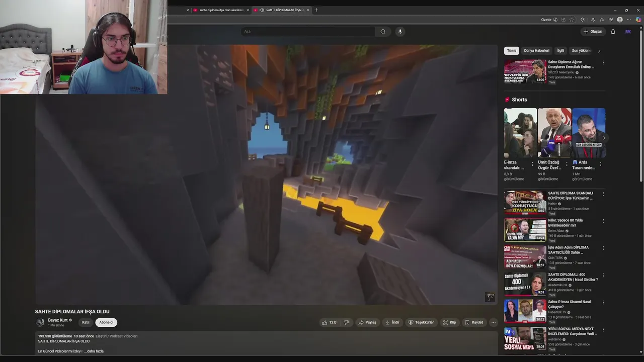Open Edge browser essentials heart icon
The height and width of the screenshot is (362, 644).
tap(611, 20)
